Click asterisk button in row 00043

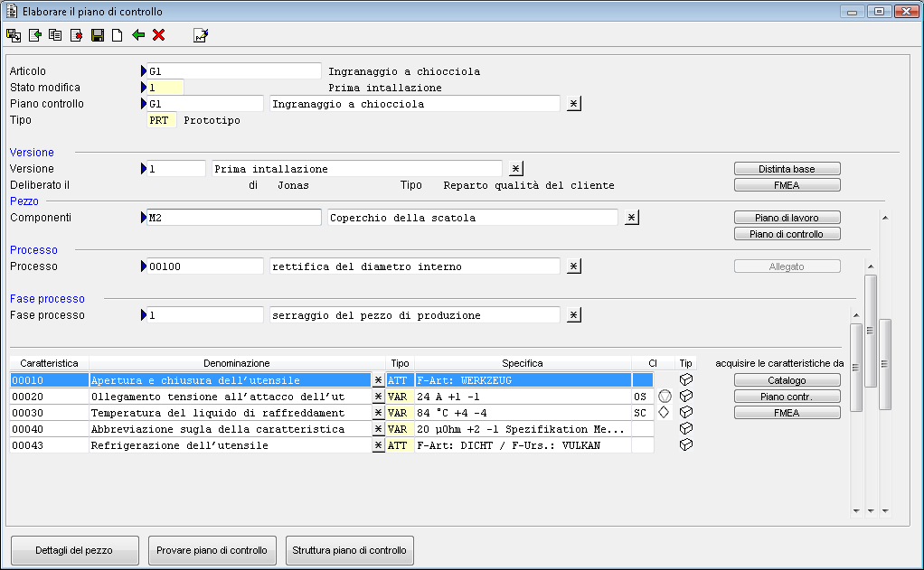click(x=378, y=445)
